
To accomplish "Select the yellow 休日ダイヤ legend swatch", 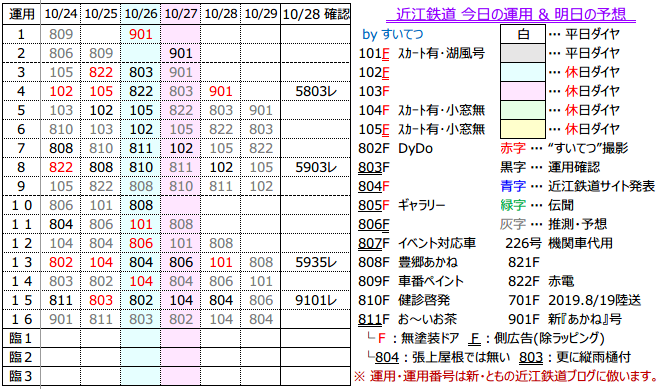I will click(523, 129).
